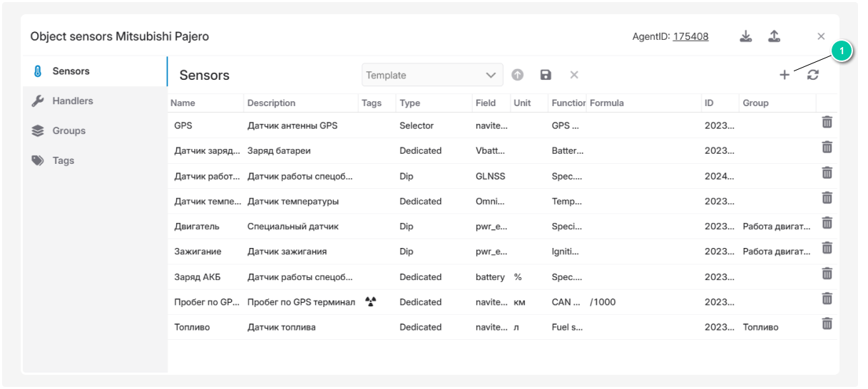Switch to the Handlers tab
Viewport: 868px width, 389px height.
click(x=72, y=101)
